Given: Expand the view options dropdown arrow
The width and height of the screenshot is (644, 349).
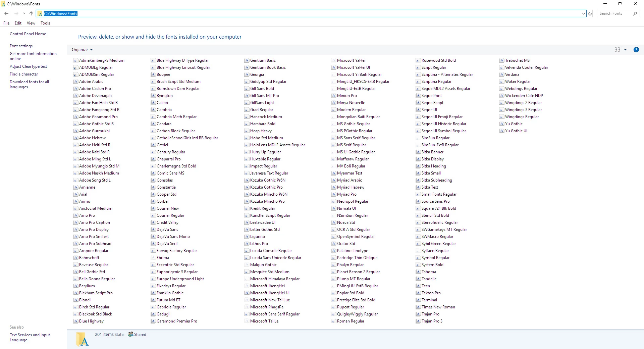Looking at the screenshot, I should [x=625, y=50].
